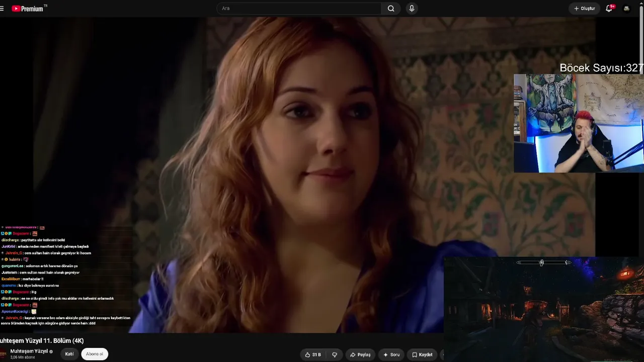
Task: Click the search magnifier button
Action: [391, 9]
